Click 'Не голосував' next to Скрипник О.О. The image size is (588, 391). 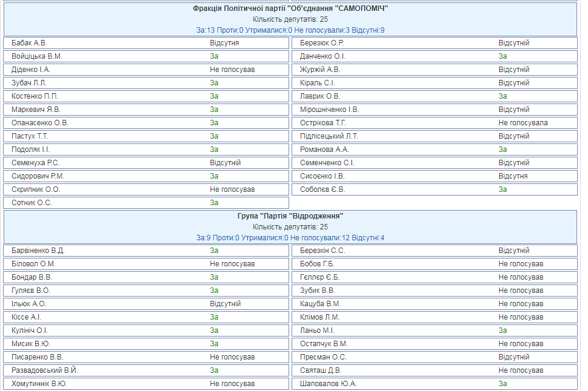pos(232,189)
